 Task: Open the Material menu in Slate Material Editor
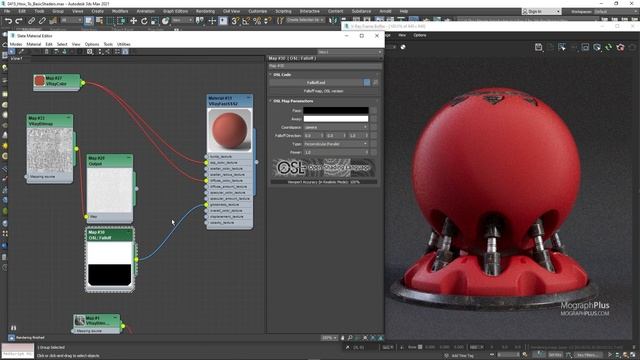click(34, 44)
